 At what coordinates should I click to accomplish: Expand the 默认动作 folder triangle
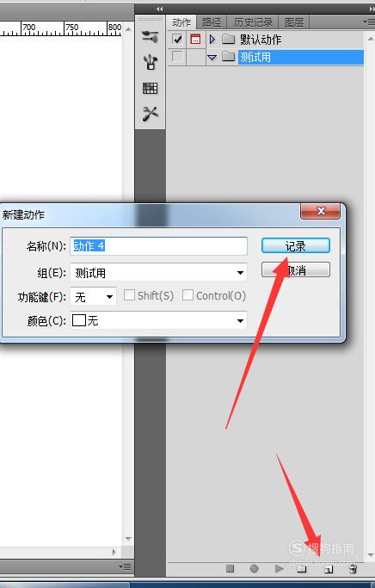pyautogui.click(x=212, y=39)
